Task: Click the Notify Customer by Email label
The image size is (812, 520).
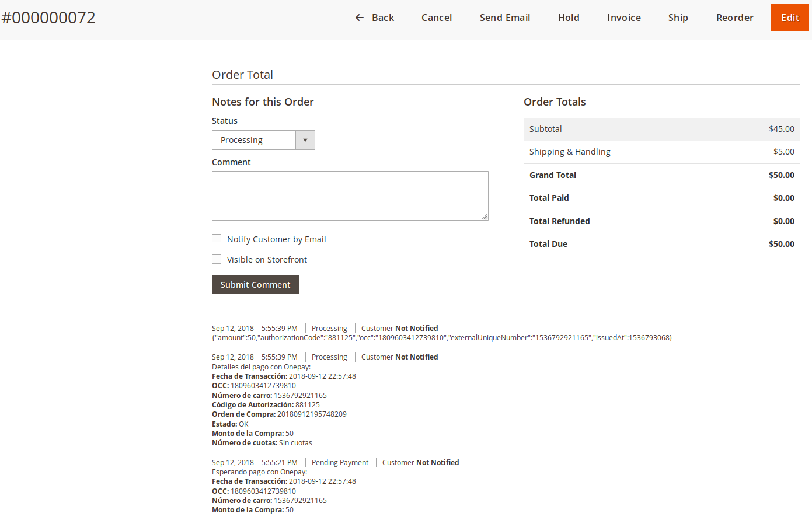Action: point(276,239)
